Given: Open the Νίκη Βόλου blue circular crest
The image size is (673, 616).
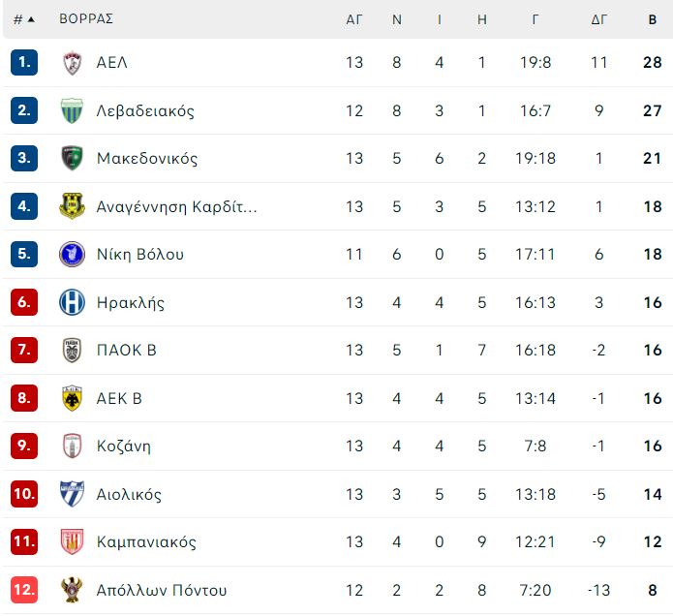Looking at the screenshot, I should tap(72, 254).
